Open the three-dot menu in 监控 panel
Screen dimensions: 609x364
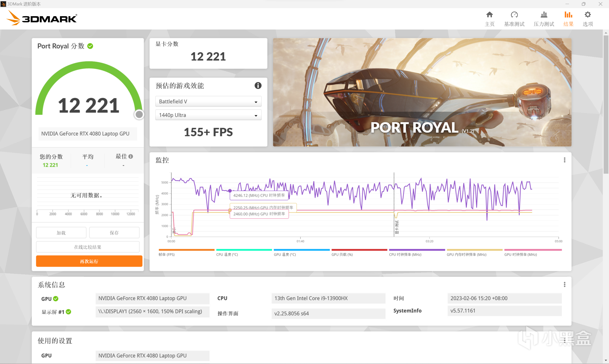[564, 160]
